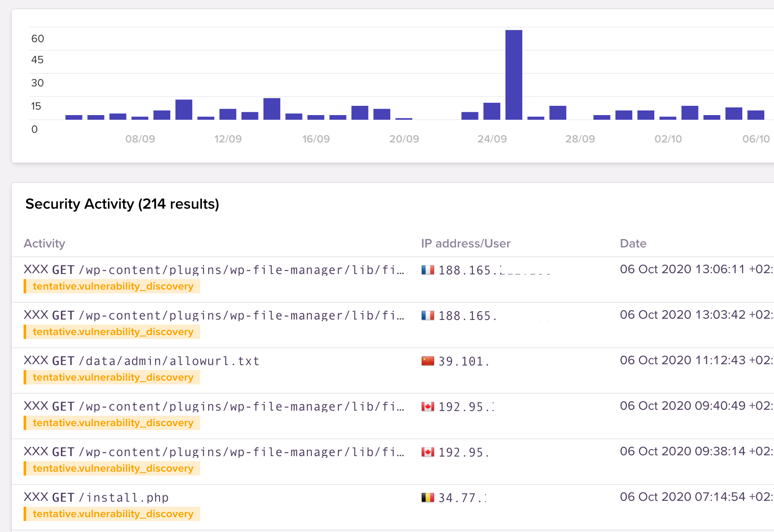
Task: Click the date 06 Oct 2020 07:14:54
Action: (696, 497)
